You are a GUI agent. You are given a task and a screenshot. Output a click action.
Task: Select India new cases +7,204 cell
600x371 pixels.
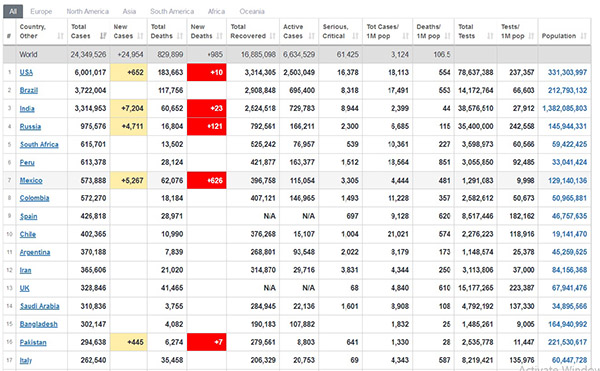click(x=129, y=109)
